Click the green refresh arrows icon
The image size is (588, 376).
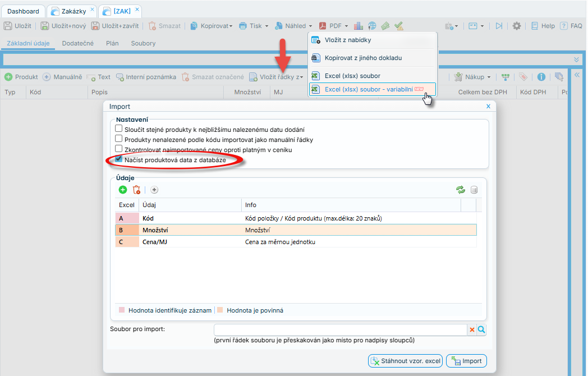tap(461, 190)
